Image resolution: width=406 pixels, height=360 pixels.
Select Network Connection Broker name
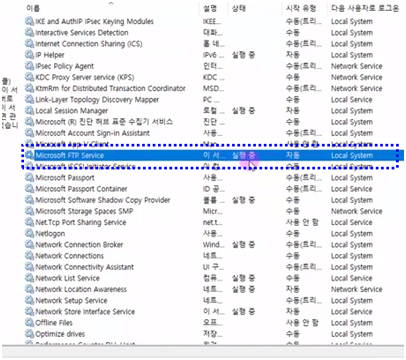[79, 245]
